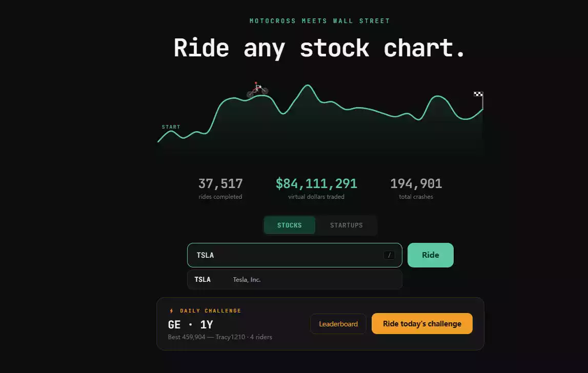The height and width of the screenshot is (373, 588).
Task: Click the TSLA search input field
Action: click(295, 255)
